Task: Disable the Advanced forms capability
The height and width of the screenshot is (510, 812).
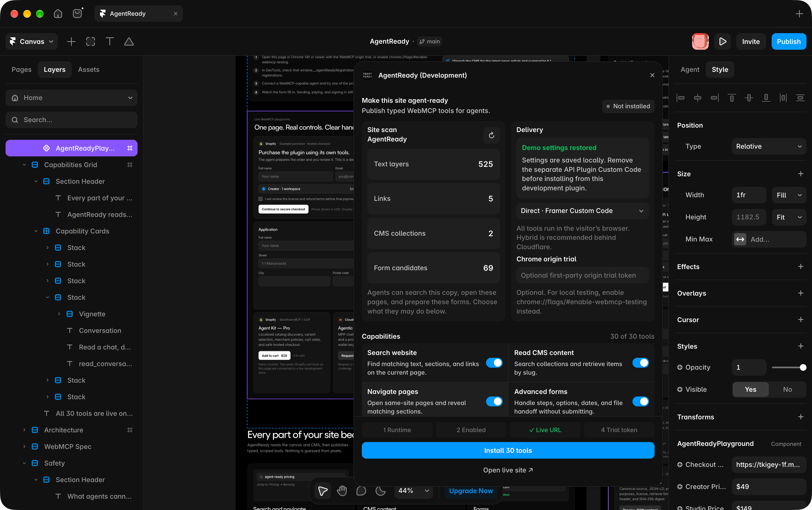Action: [640, 401]
